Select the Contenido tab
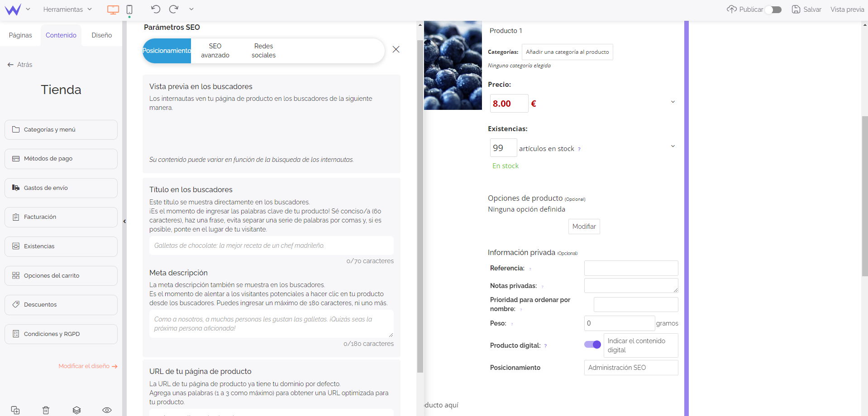Screen dimensions: 868x416 pyautogui.click(x=61, y=35)
